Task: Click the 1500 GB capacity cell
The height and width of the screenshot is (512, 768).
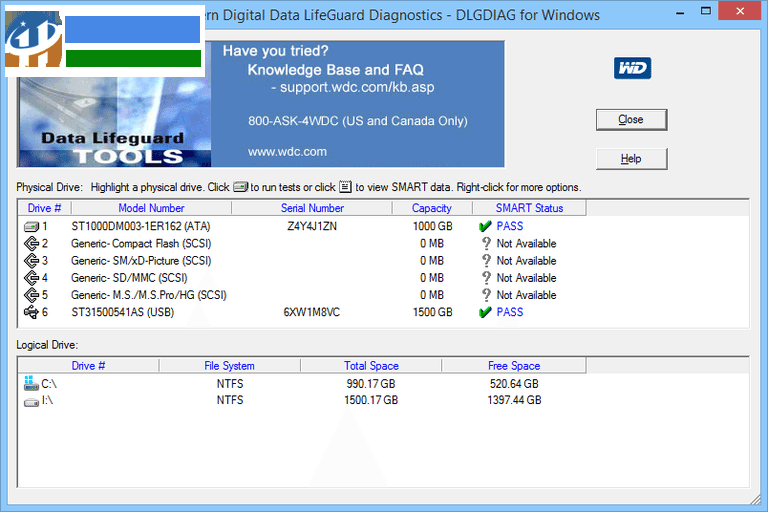Action: point(432,312)
